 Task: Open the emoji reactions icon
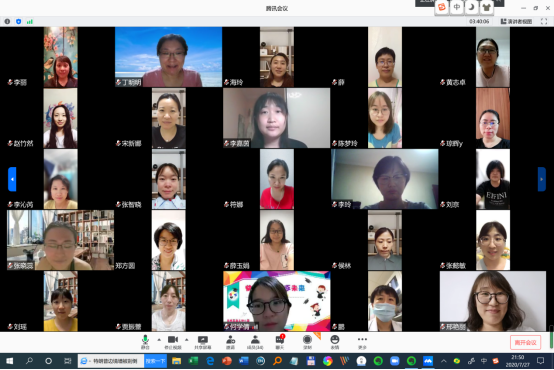[335, 342]
